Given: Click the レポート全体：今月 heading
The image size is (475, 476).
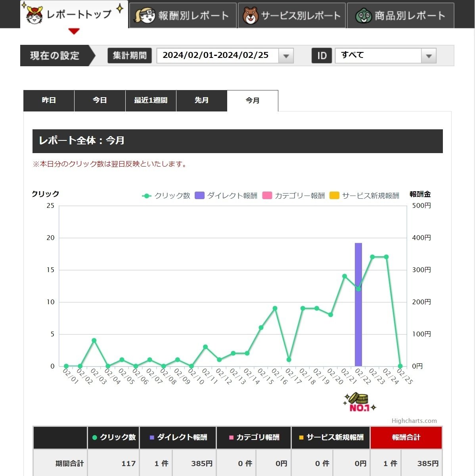Looking at the screenshot, I should pos(82,140).
